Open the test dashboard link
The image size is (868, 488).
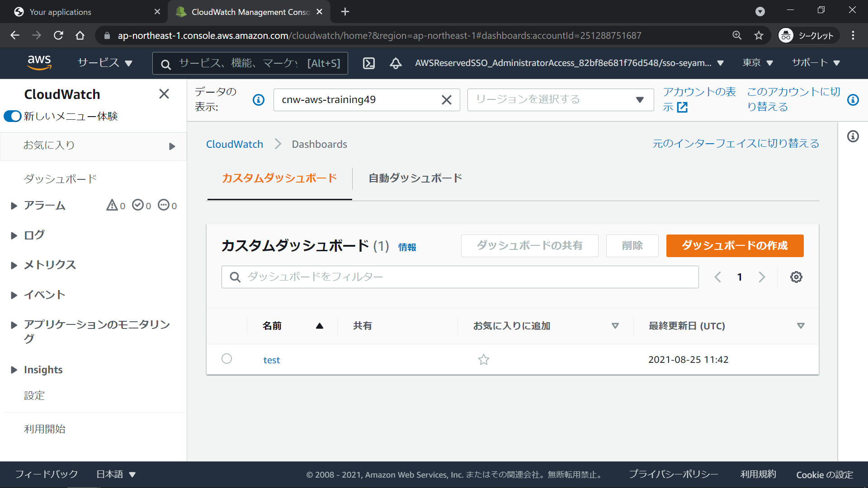pos(271,360)
